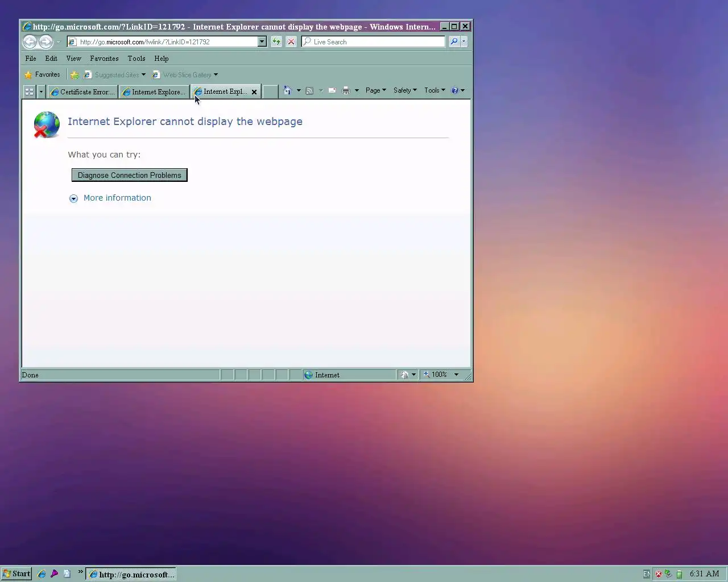Click the Quick Tabs grid icon
Screen dimensions: 728x582
click(30, 92)
